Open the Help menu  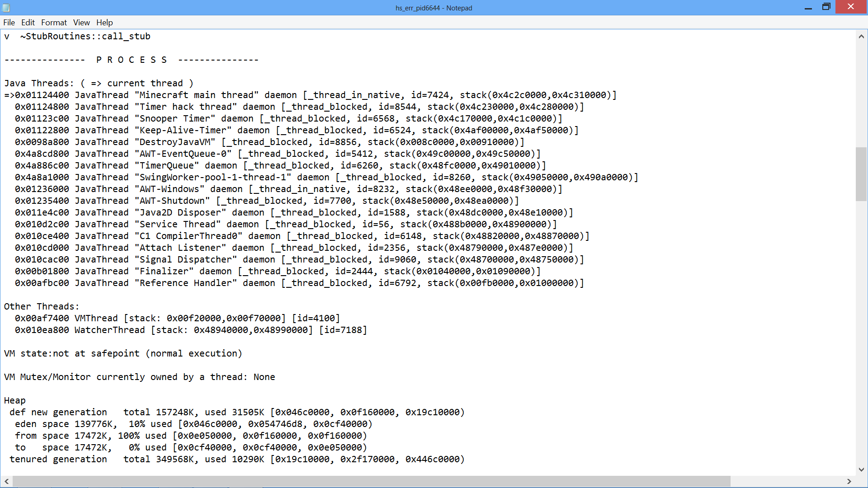pyautogui.click(x=104, y=23)
